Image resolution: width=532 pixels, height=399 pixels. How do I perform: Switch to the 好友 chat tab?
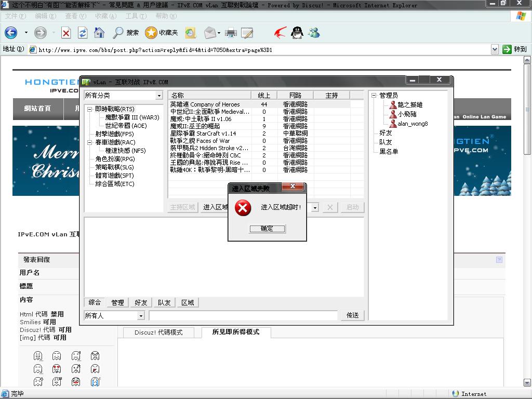click(141, 302)
